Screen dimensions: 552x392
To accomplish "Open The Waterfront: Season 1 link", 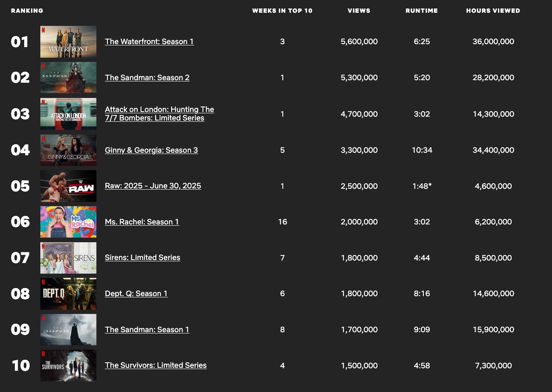I will (x=149, y=42).
